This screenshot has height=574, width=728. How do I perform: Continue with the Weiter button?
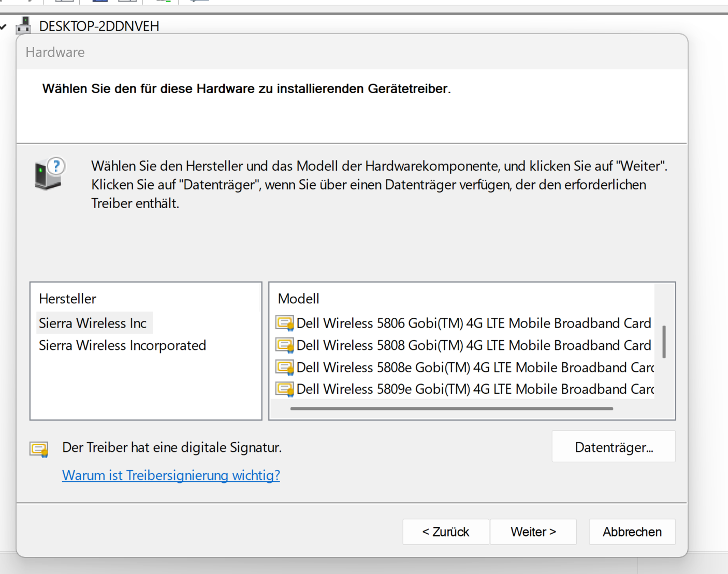pos(533,532)
